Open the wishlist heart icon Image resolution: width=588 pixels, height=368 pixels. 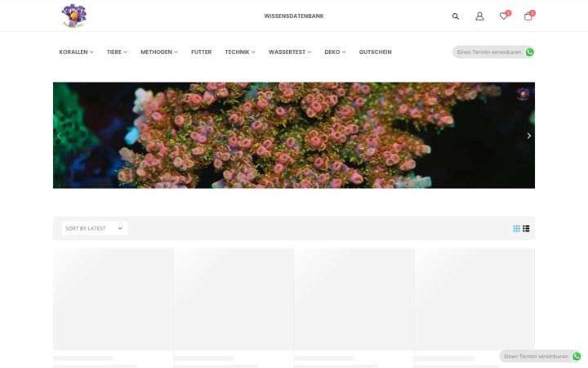[504, 16]
